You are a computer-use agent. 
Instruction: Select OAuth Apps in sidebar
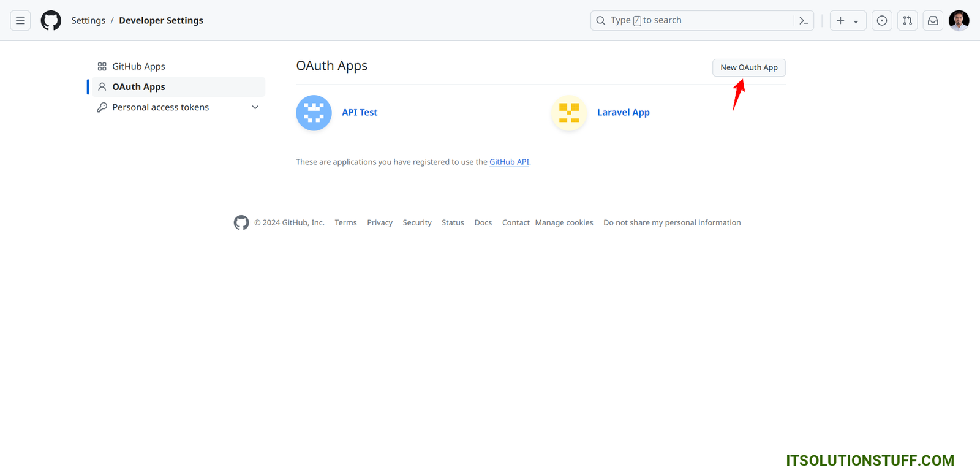[x=138, y=87]
